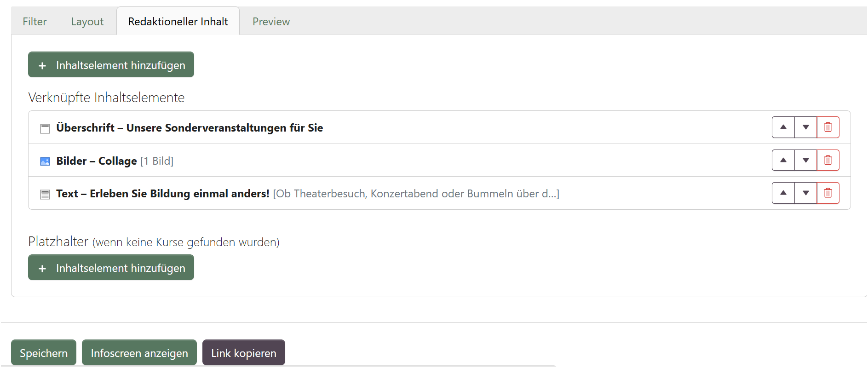Move Bilder – Collage element down
The height and width of the screenshot is (368, 868).
pos(806,160)
